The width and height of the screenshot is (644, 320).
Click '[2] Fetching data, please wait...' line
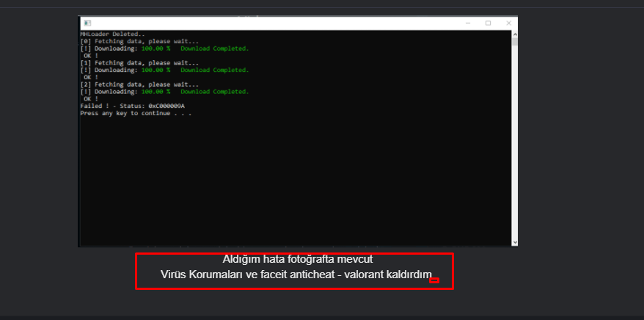(x=139, y=84)
